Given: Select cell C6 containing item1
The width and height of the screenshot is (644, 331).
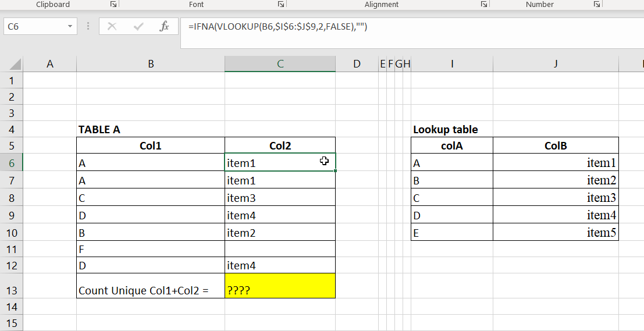Looking at the screenshot, I should [x=280, y=163].
